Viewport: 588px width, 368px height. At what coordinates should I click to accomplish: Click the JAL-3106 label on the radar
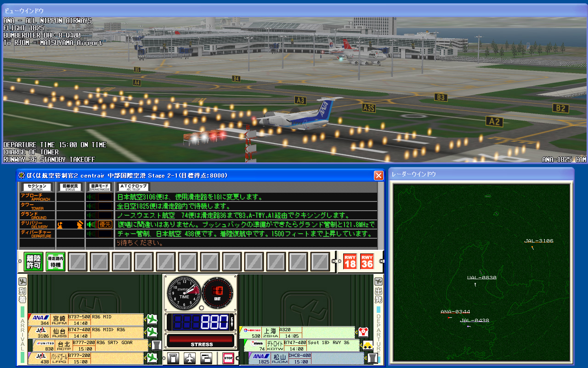point(539,241)
